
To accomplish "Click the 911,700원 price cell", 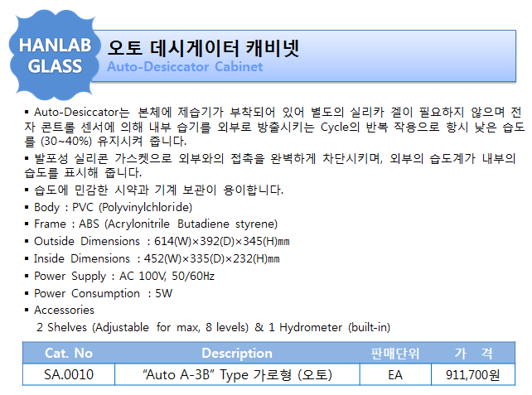I will pos(473,374).
